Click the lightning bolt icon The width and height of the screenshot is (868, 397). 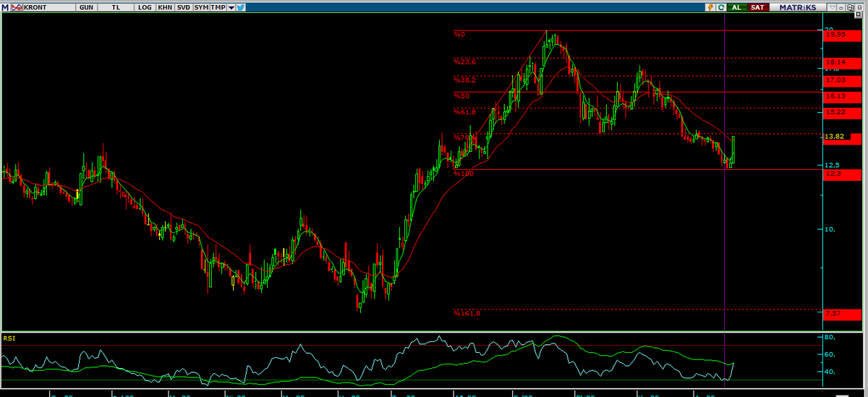click(x=710, y=7)
